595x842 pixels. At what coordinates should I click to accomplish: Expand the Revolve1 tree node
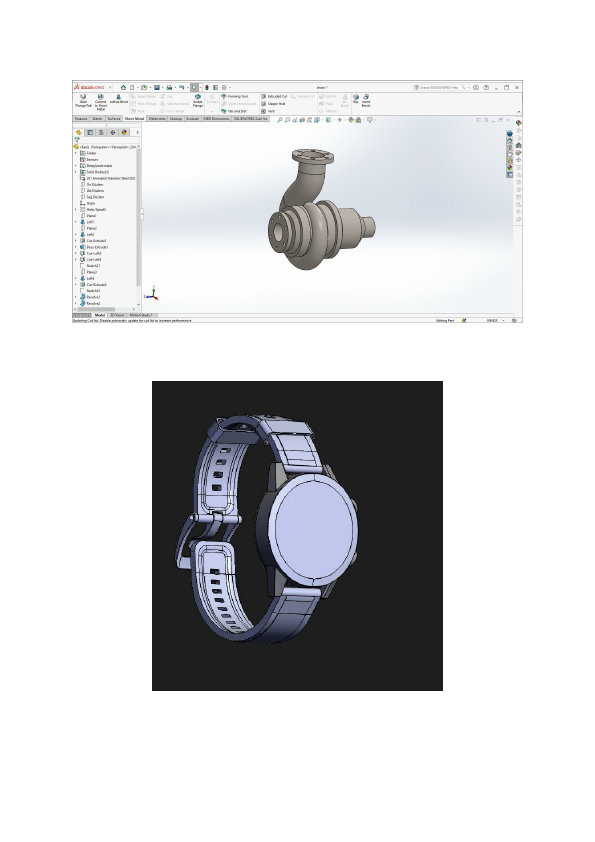pyautogui.click(x=76, y=297)
